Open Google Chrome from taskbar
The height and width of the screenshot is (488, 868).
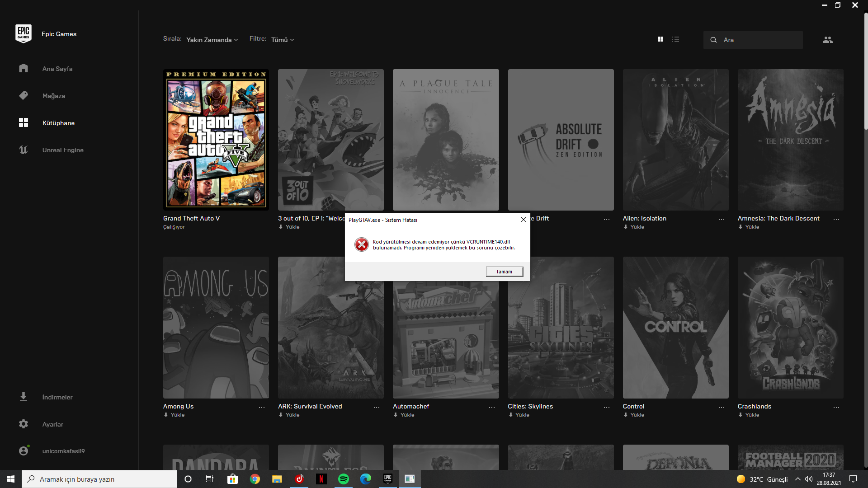tap(255, 479)
